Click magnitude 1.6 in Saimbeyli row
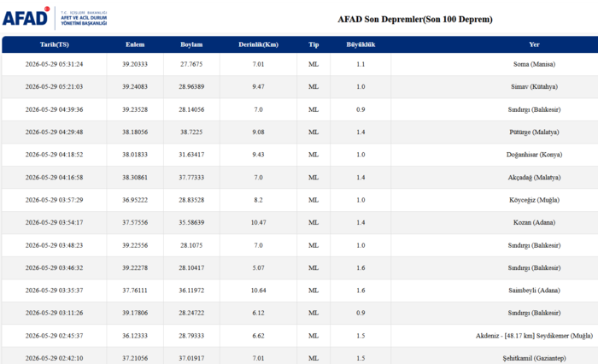598x364 pixels. 361,291
